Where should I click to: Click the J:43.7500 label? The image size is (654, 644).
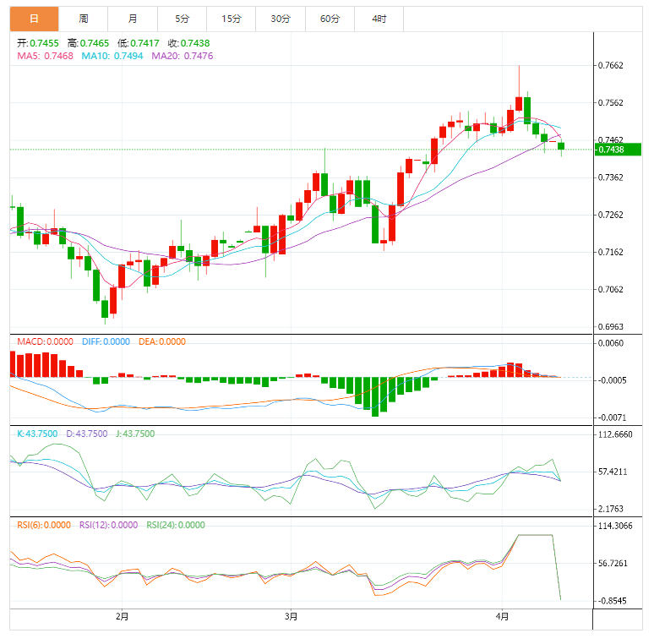click(135, 434)
